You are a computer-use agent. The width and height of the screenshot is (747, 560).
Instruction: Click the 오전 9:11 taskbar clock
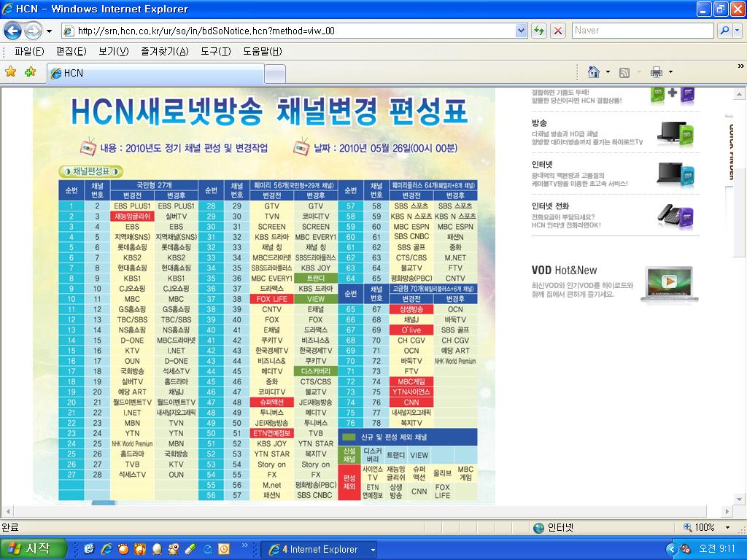coord(716,549)
